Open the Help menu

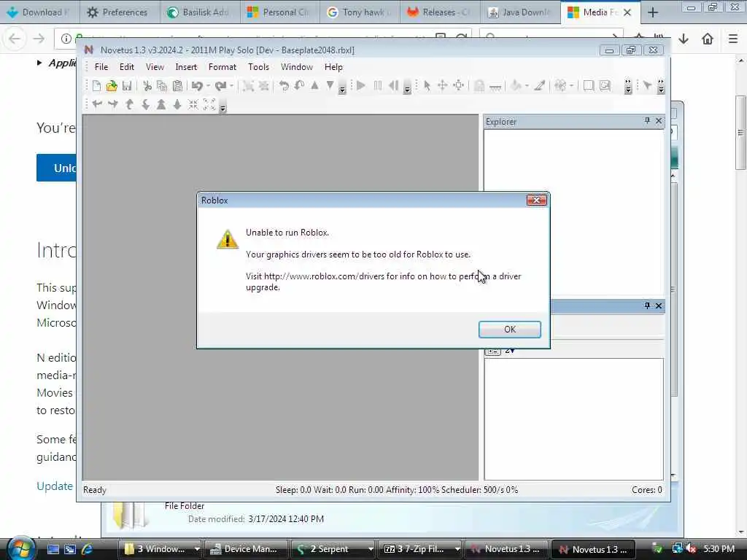333,67
